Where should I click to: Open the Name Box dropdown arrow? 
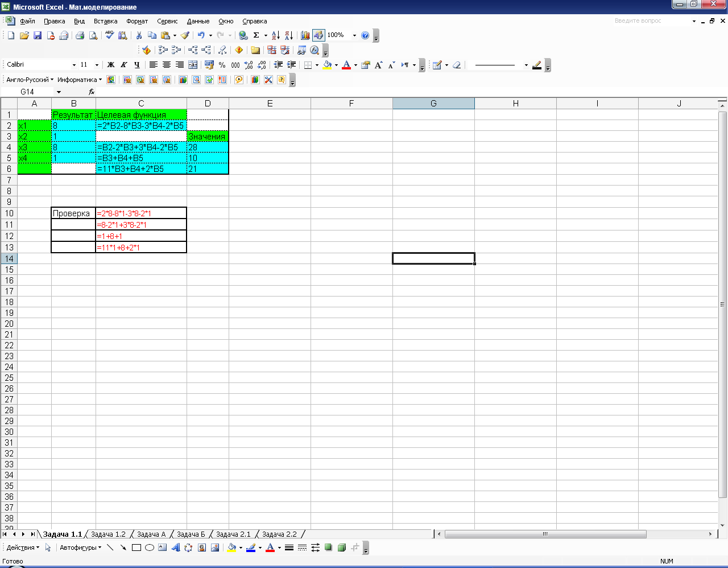pyautogui.click(x=59, y=92)
